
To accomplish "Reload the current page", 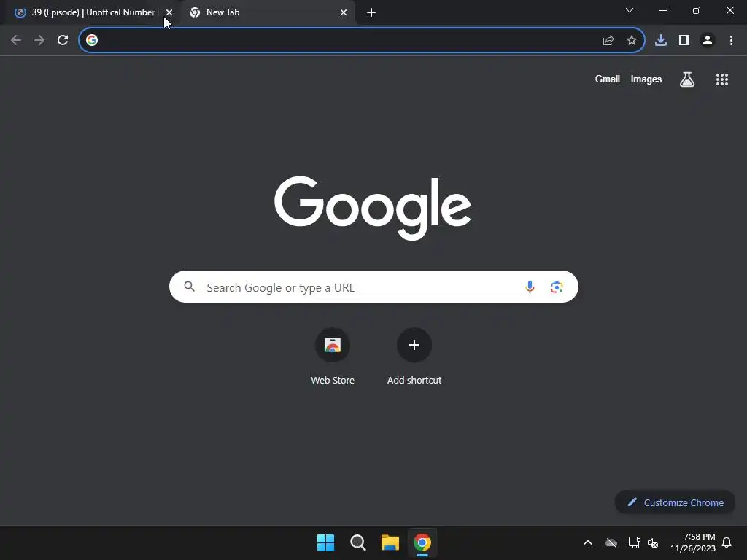I will (x=63, y=40).
